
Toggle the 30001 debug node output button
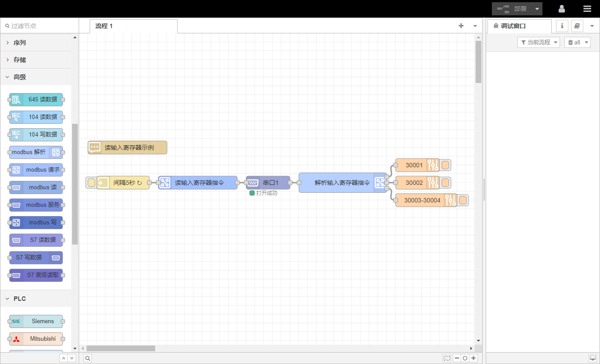pyautogui.click(x=445, y=166)
